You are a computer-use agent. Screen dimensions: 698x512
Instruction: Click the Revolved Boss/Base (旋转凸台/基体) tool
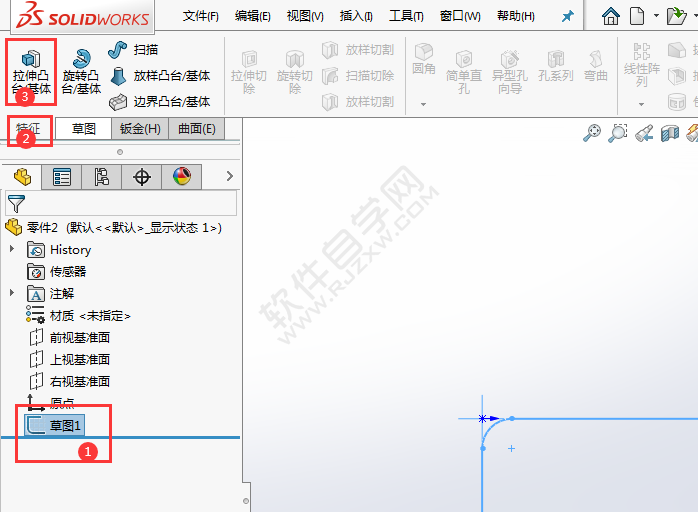point(81,72)
